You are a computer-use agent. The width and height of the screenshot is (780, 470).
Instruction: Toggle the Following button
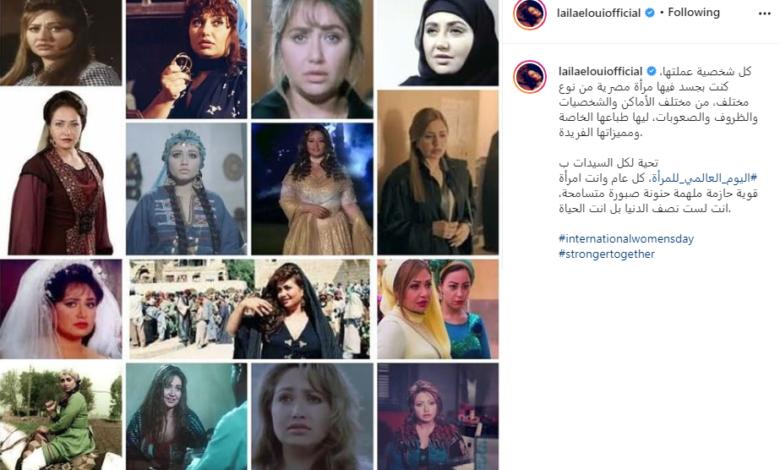tap(693, 12)
